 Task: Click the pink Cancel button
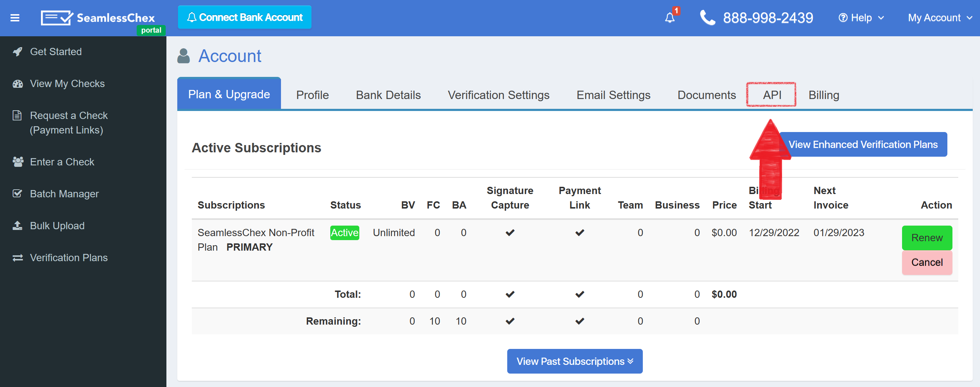tap(927, 262)
